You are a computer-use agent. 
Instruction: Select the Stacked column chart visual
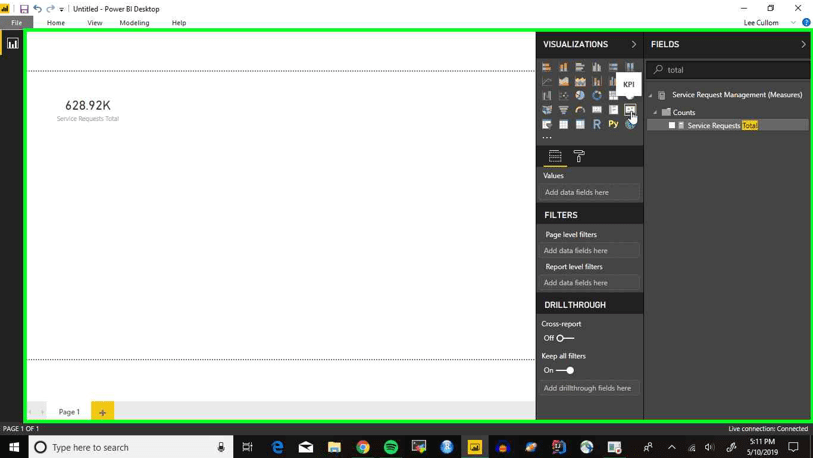[563, 67]
